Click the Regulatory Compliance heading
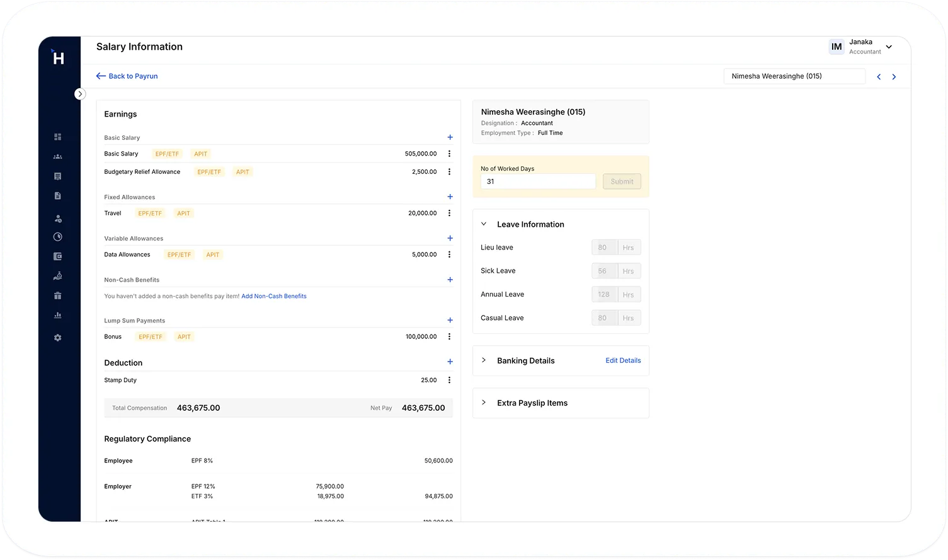 (147, 439)
